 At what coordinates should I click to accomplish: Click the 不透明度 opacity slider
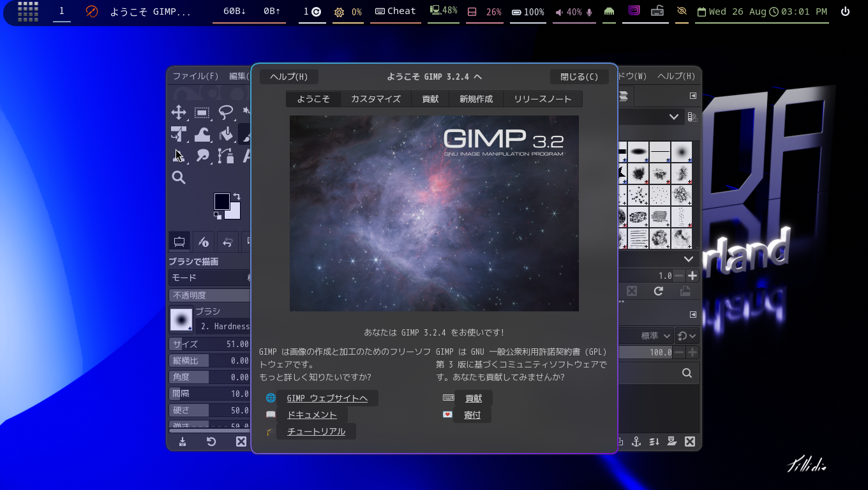point(210,295)
